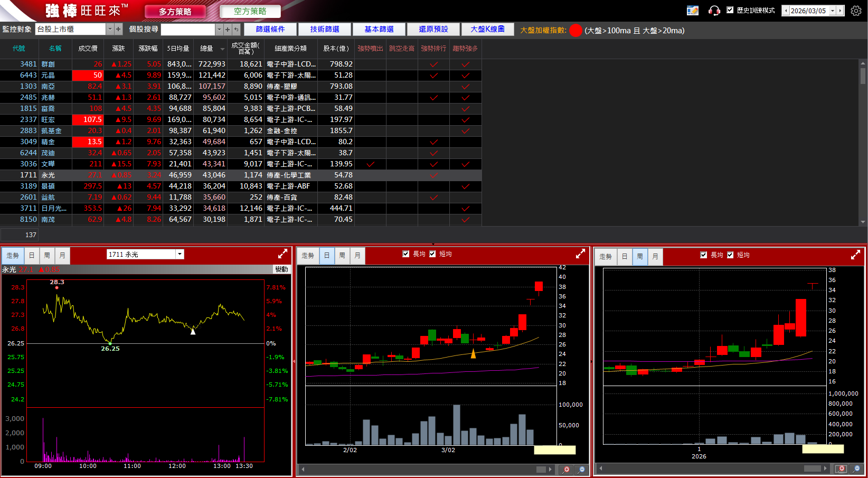868x478 pixels.
Task: Click the 大盤K線圖 button
Action: (x=487, y=30)
